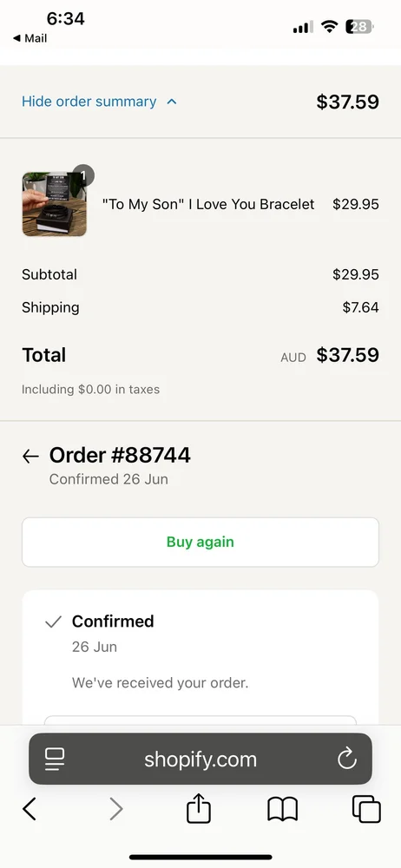Open Safari page settings menu icon

point(55,759)
